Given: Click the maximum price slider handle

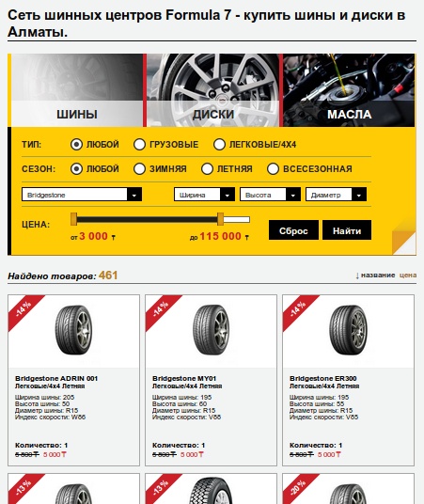Looking at the screenshot, I should 220,219.
